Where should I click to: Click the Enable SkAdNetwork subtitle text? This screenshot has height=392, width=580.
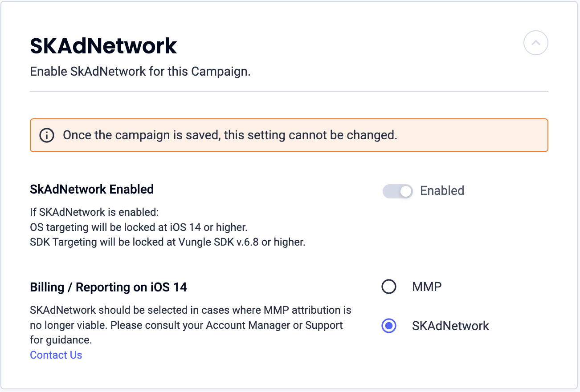[x=140, y=72]
